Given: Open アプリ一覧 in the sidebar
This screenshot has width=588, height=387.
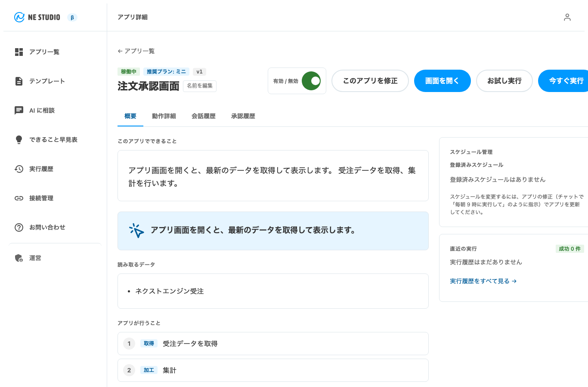Looking at the screenshot, I should (x=55, y=52).
